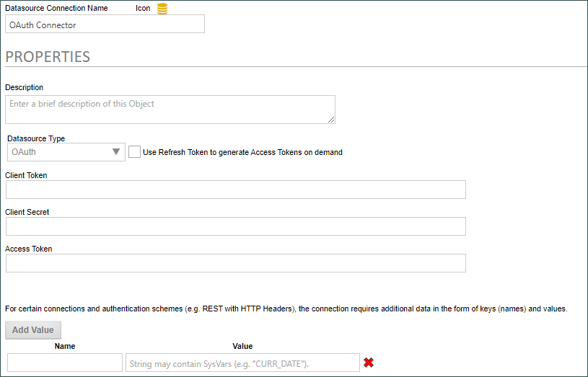
Task: Click the 'Name' column header
Action: pos(65,346)
